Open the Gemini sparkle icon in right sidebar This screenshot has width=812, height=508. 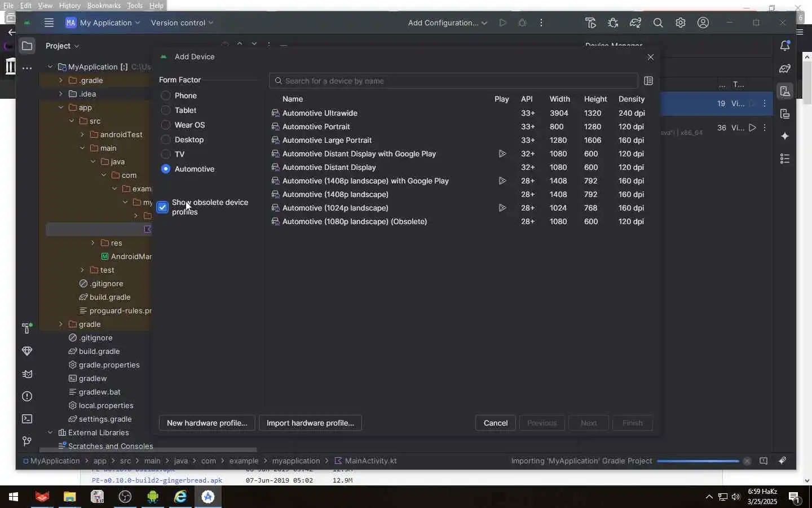pos(785,136)
